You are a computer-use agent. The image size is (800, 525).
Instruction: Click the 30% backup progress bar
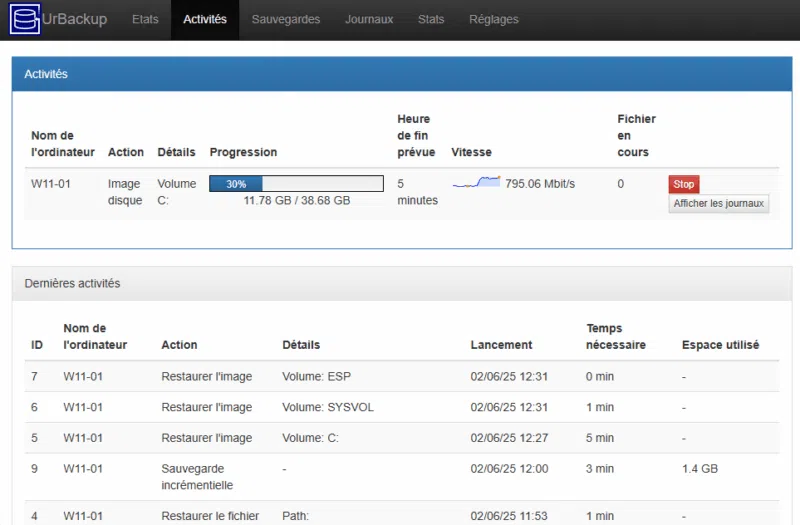(295, 184)
